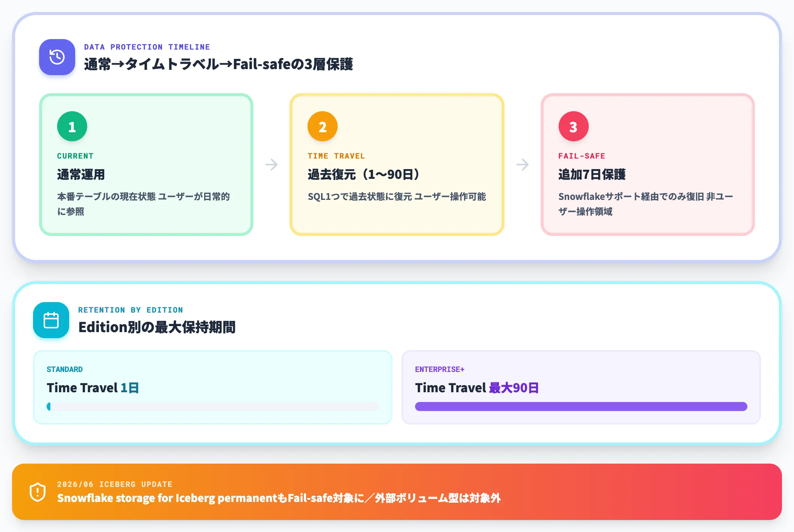Click the TIME TRAVEL label in yellow card
794x532 pixels.
pos(336,156)
